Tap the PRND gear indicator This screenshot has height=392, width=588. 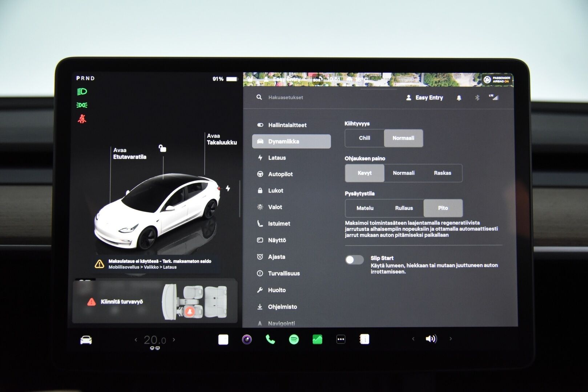click(85, 78)
